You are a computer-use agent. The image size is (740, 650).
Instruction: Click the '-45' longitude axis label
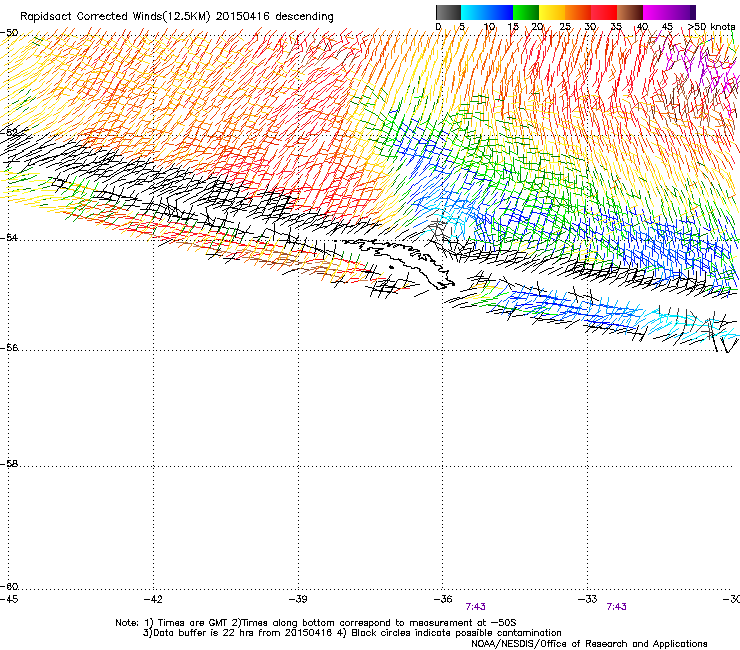(9, 599)
